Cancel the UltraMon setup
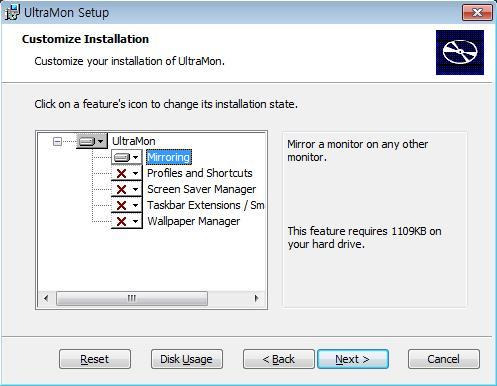 (x=444, y=359)
